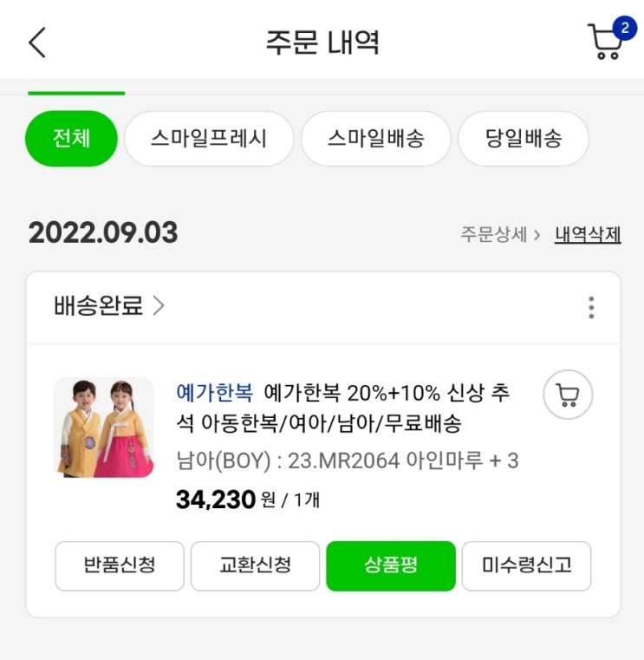This screenshot has height=660, width=644.
Task: Show only 당일배송 orders
Action: click(524, 139)
